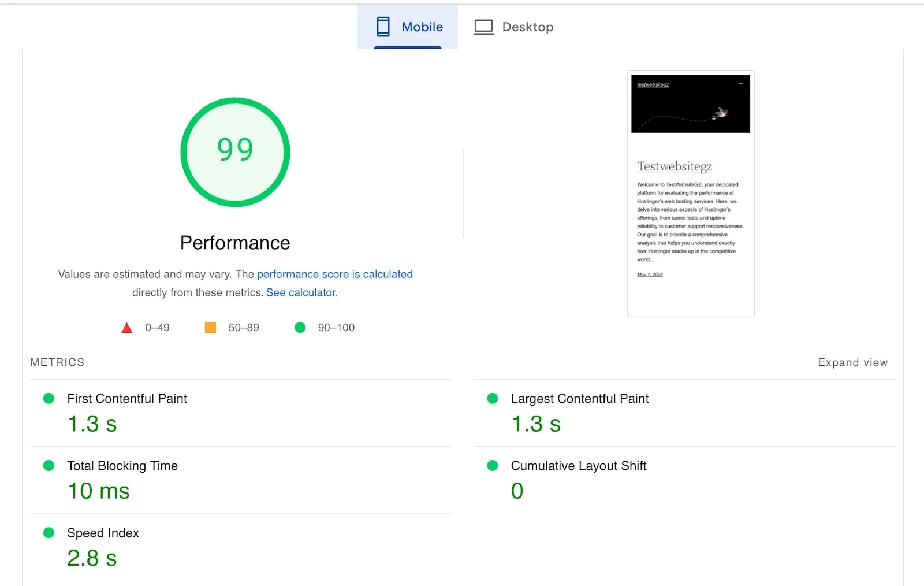
Task: Open the See calculator link
Action: [x=300, y=292]
